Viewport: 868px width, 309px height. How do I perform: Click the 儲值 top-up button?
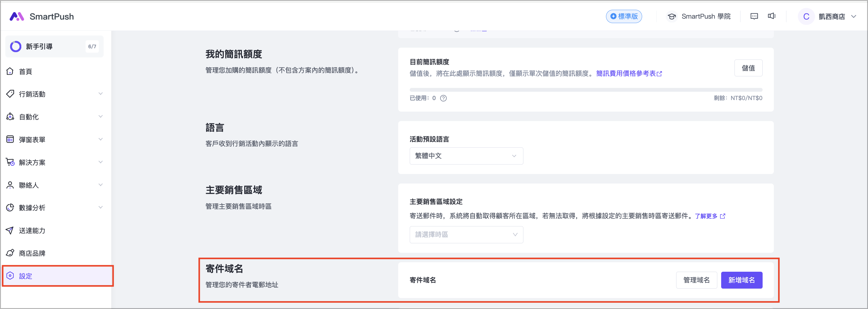coord(748,68)
